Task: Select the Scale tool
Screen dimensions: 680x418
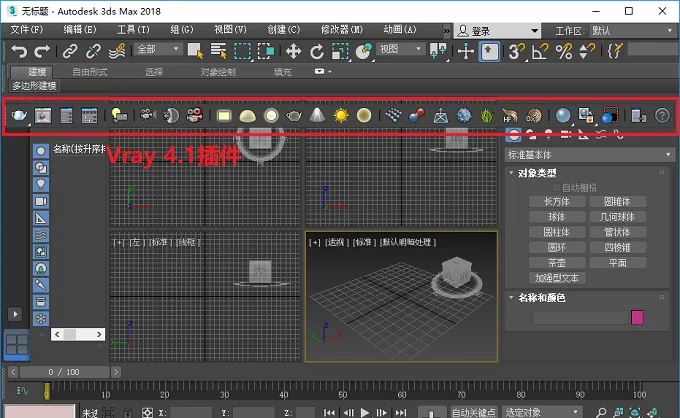Action: click(x=340, y=52)
